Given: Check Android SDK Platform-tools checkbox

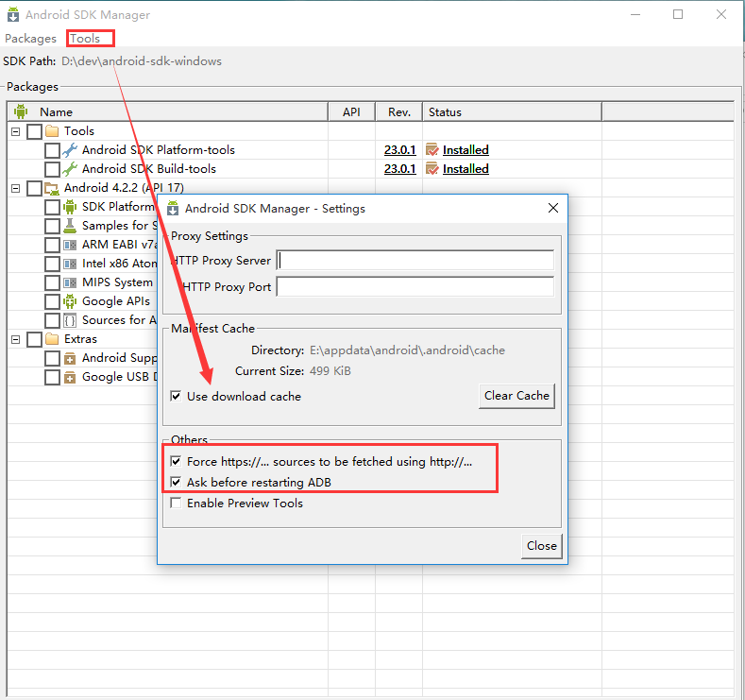Looking at the screenshot, I should pos(52,150).
